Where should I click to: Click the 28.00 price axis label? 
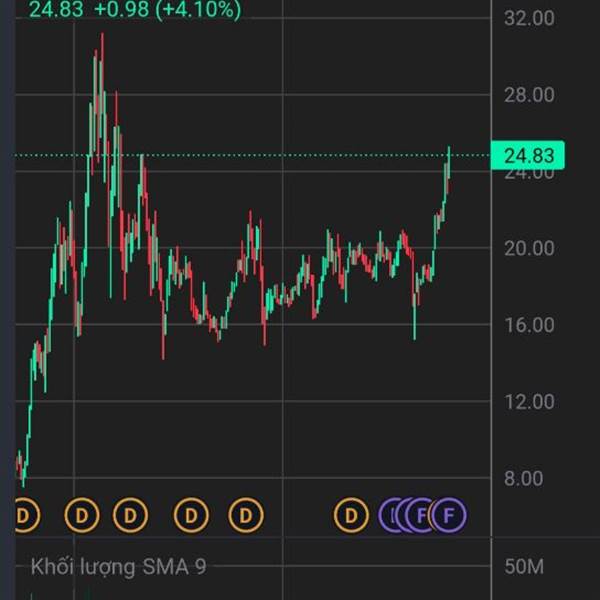[x=529, y=95]
